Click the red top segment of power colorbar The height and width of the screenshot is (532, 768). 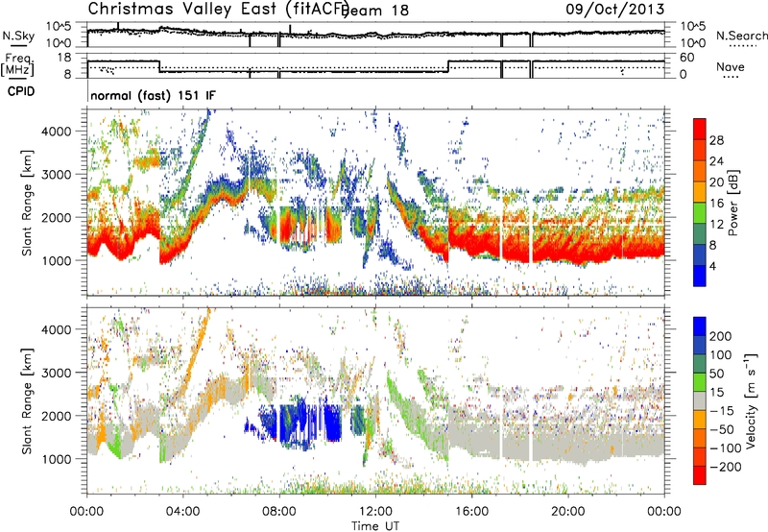pyautogui.click(x=700, y=129)
